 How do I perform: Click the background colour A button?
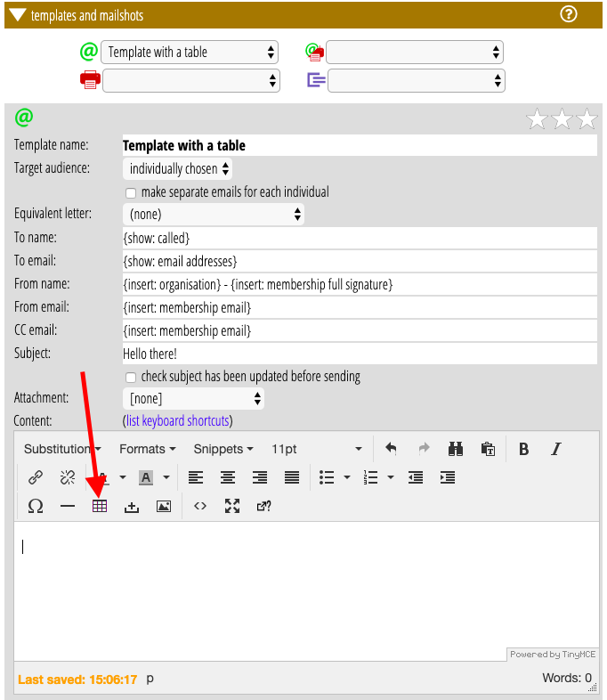click(x=146, y=477)
